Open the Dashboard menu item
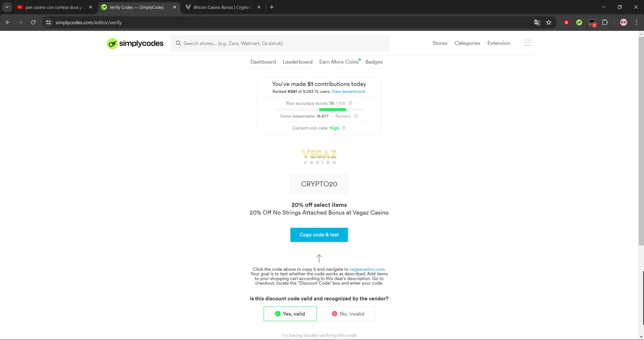 pos(263,62)
